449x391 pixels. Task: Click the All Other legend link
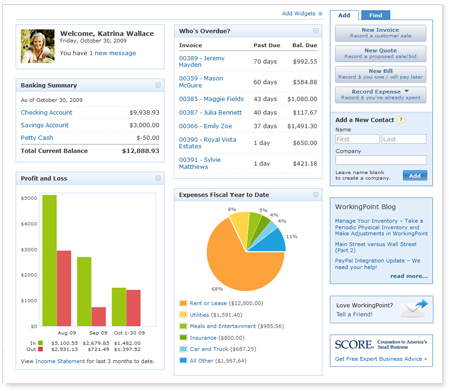[x=201, y=361]
